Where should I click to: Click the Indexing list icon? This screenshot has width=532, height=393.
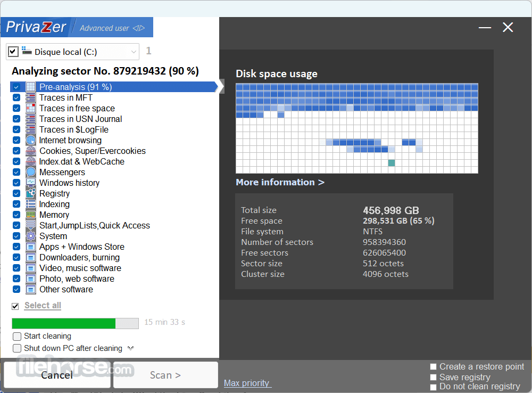tap(30, 204)
